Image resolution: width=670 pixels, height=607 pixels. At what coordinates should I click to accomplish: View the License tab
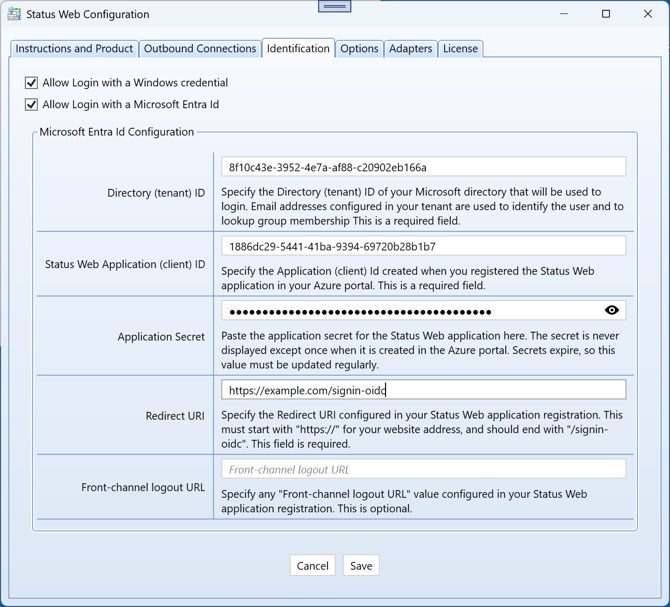click(x=460, y=49)
